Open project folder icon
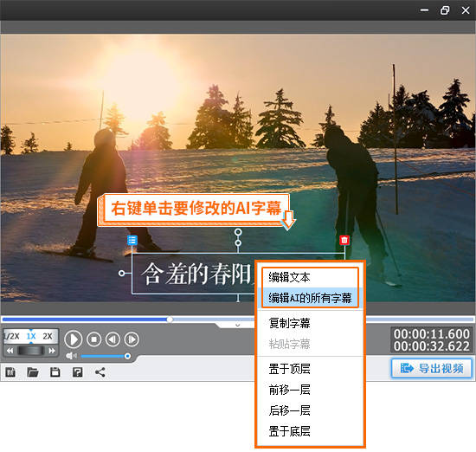The width and height of the screenshot is (476, 452). (33, 372)
